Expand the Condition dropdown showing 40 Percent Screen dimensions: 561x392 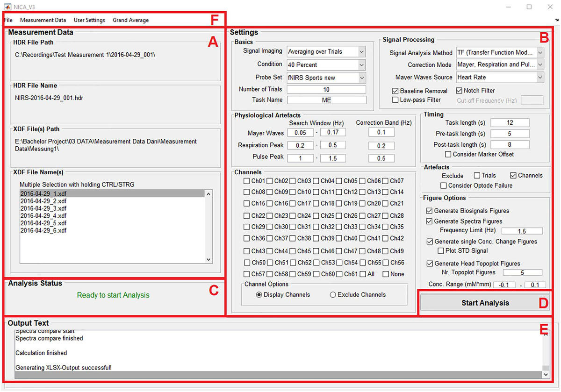(x=361, y=64)
